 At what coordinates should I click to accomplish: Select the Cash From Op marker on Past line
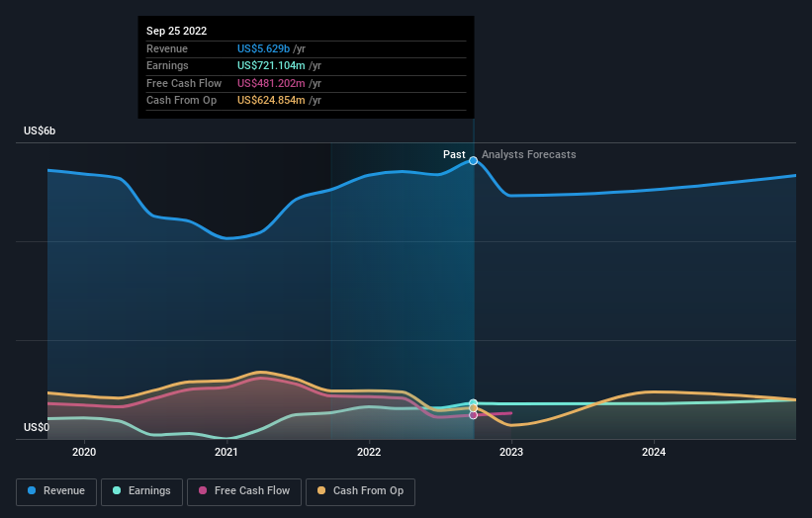[474, 408]
